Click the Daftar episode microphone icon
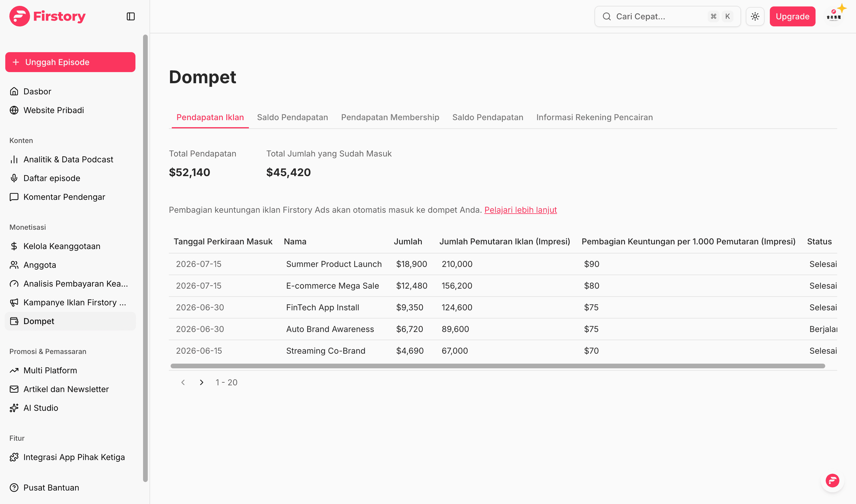 14,178
